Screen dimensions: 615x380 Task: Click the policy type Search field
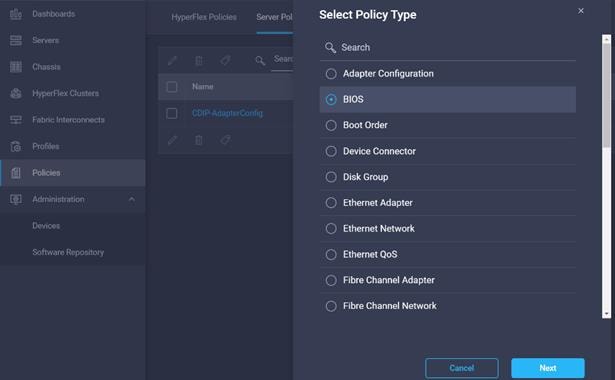[448, 47]
